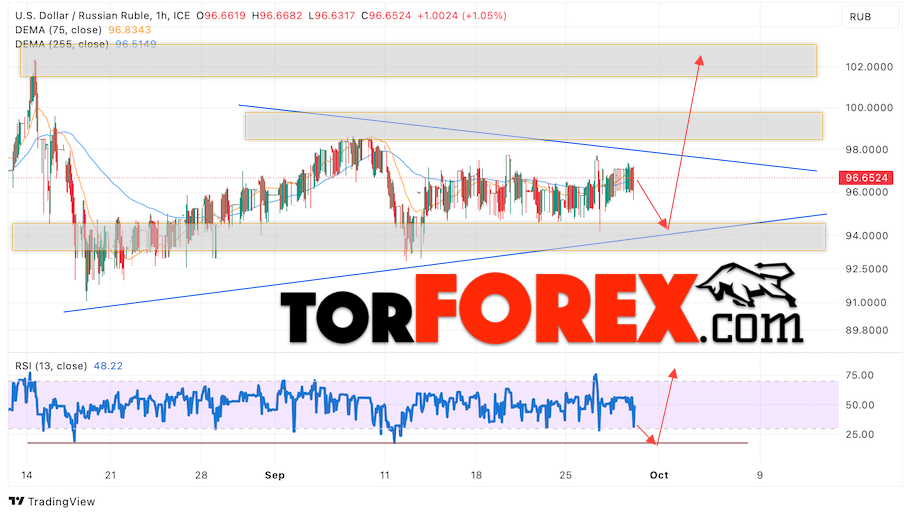The height and width of the screenshot is (516, 911).
Task: Click the TradingView logo icon
Action: [x=16, y=501]
